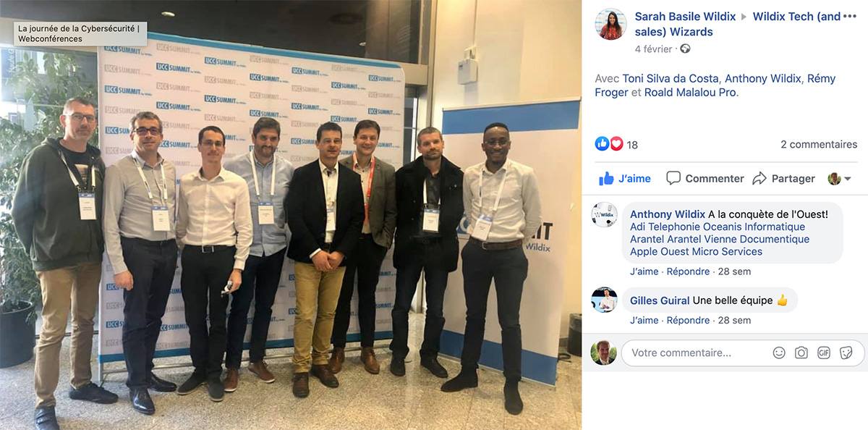This screenshot has width=868, height=430.
Task: Click the emoji icon in comment box
Action: (779, 353)
